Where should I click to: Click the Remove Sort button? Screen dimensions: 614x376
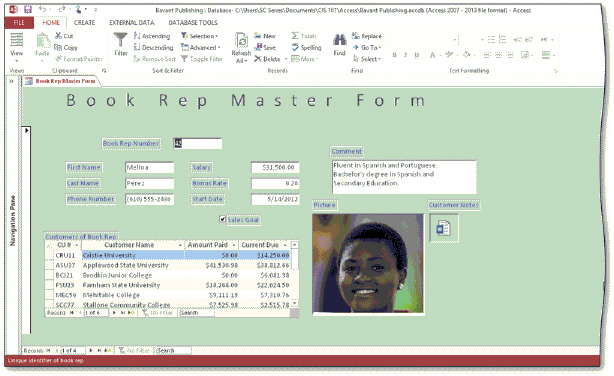[x=154, y=59]
